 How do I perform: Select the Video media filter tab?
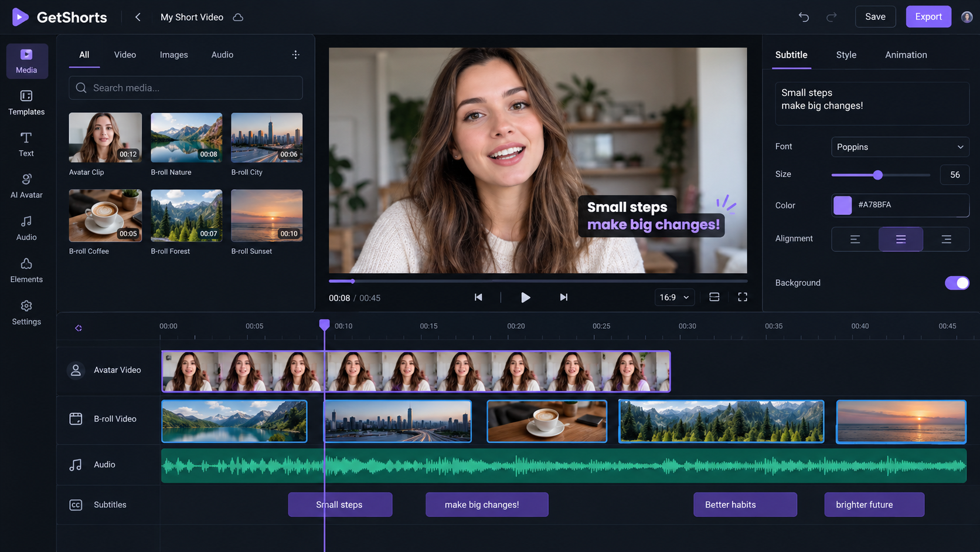(125, 55)
